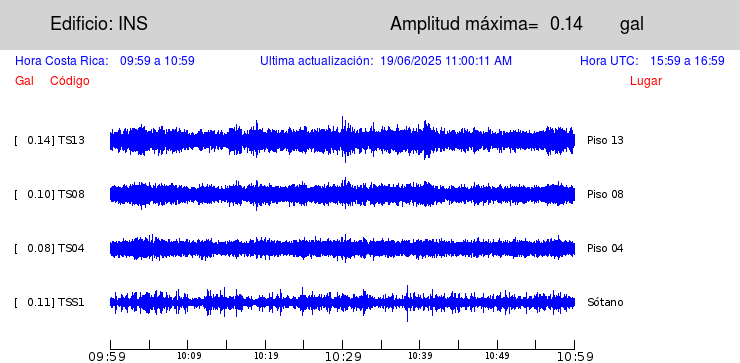Viewport: 740px width, 363px height.
Task: Click the 10:59 end time marker
Action: (574, 356)
